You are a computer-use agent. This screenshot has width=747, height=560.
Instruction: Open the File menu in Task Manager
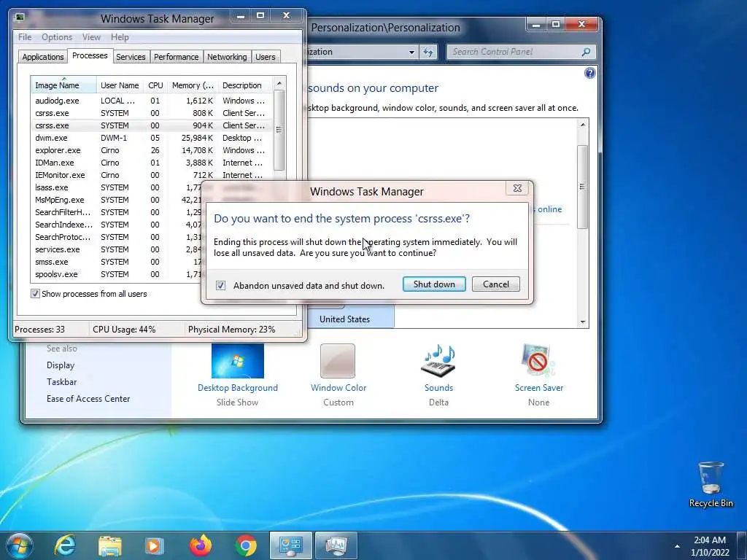(25, 37)
